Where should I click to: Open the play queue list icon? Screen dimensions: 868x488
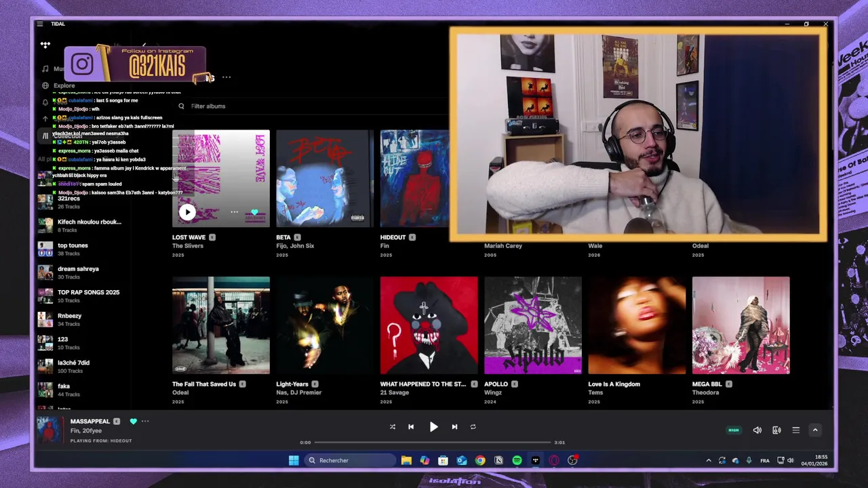tap(796, 430)
